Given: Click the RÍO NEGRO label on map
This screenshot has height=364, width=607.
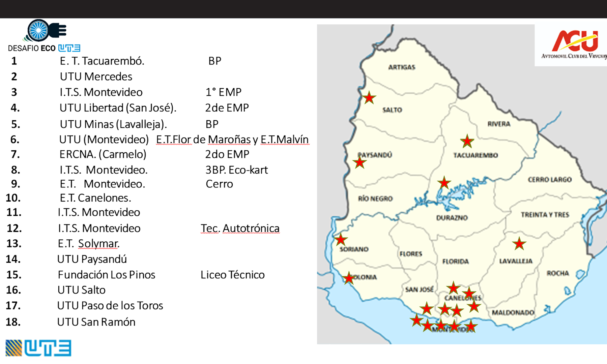Looking at the screenshot, I should click(x=375, y=199).
